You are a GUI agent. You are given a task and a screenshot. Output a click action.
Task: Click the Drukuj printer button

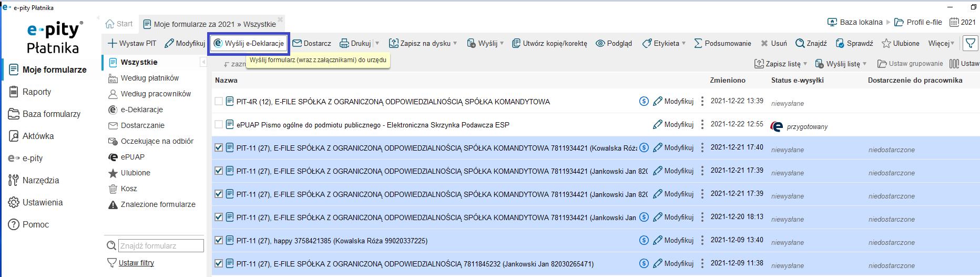(355, 43)
